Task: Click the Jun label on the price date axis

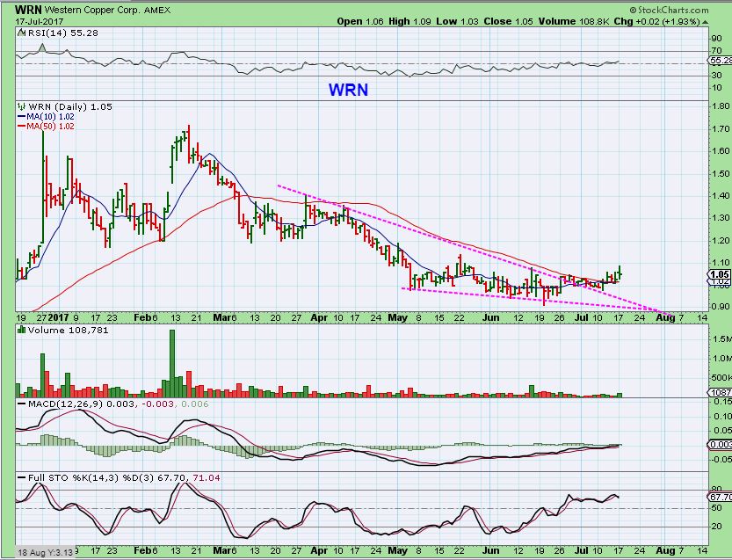Action: (x=490, y=317)
